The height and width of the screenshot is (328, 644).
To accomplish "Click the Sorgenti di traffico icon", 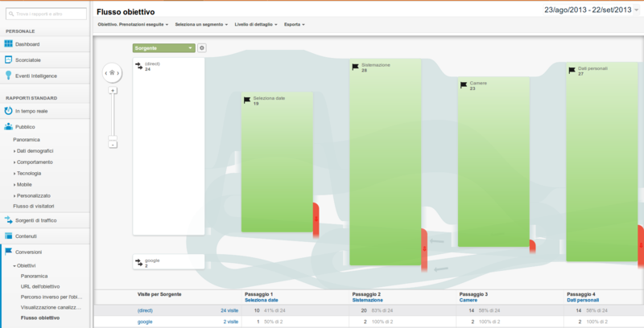I will click(9, 219).
